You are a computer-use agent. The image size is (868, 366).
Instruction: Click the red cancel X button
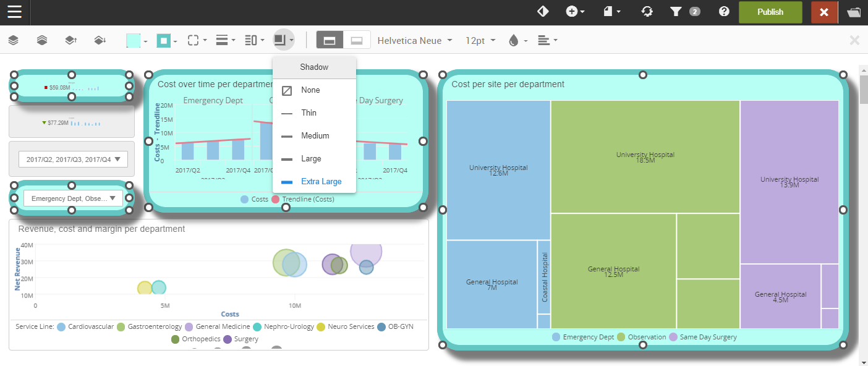click(x=823, y=12)
